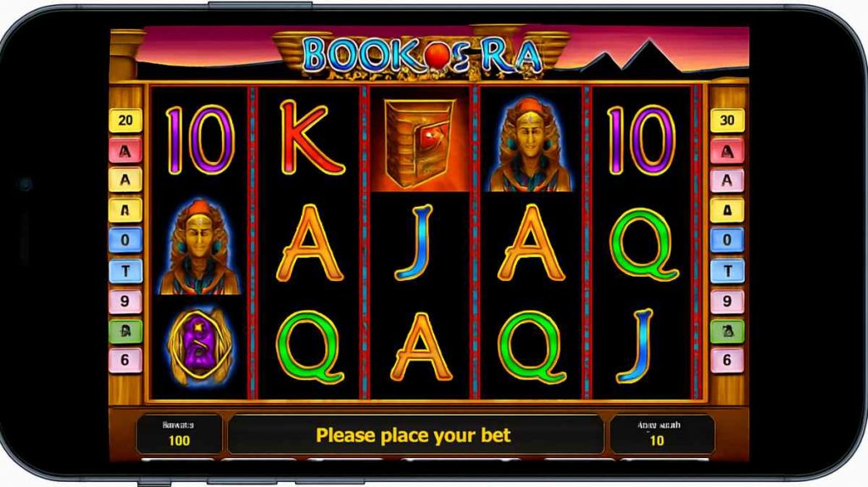Select the right pink 9 payline marker
868x487 pixels.
coord(726,301)
